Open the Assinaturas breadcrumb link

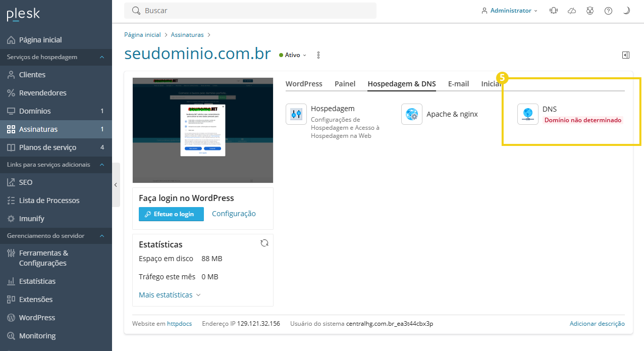point(187,34)
